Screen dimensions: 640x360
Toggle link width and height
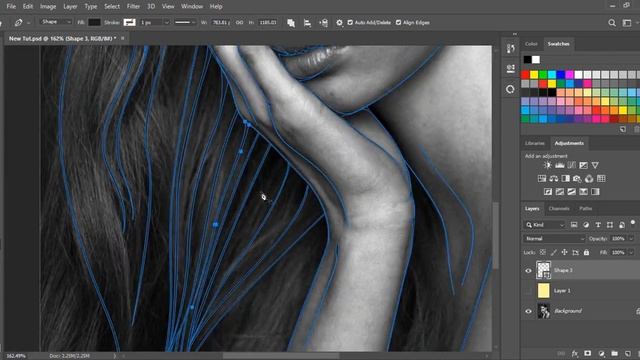pyautogui.click(x=240, y=23)
